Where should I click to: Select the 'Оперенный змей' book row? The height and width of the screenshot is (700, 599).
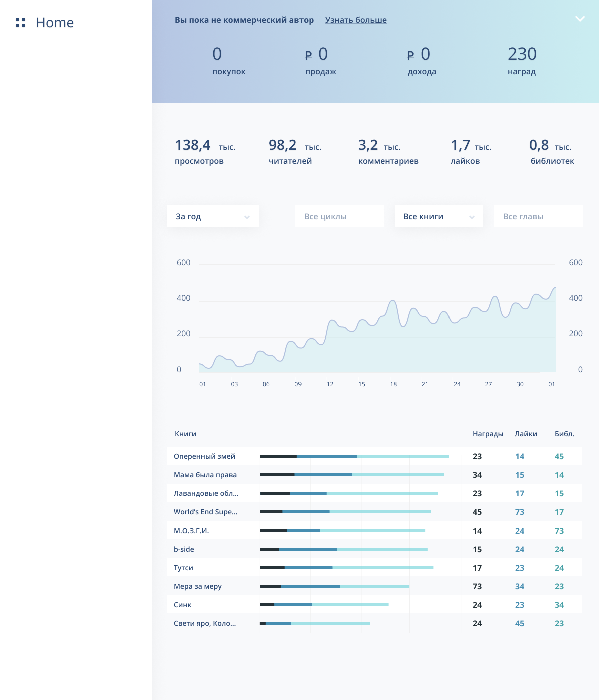pos(204,456)
